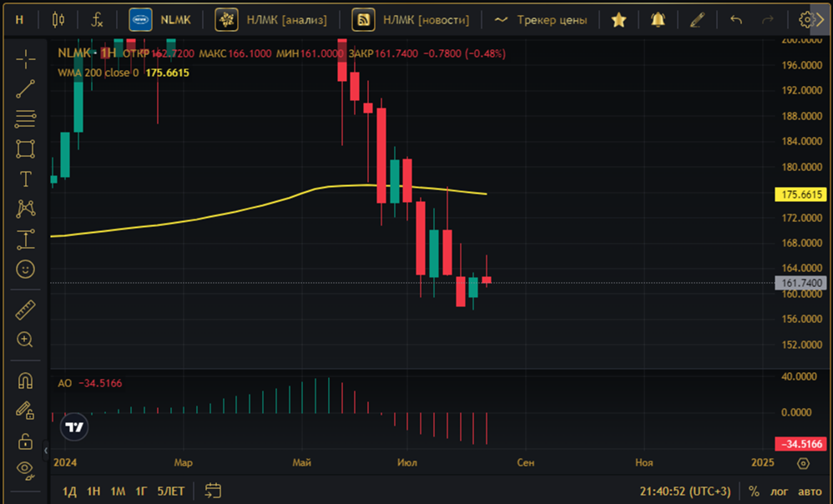Click the pencil edit icon
833x504 pixels.
tap(697, 20)
